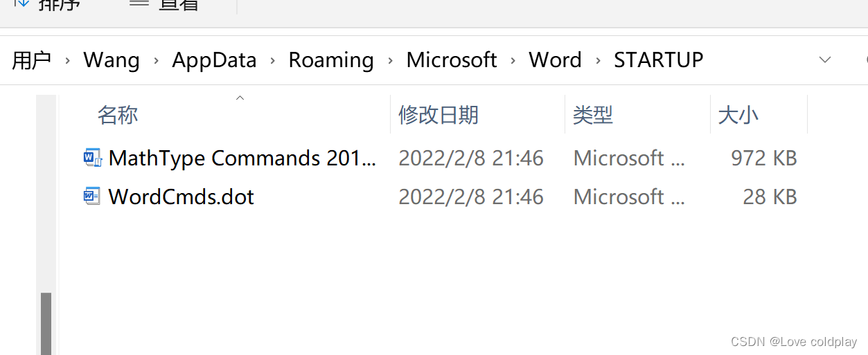Screen dimensions: 868x355
Task: Open chevron menu after AppData breadcrumb
Action: [272, 61]
